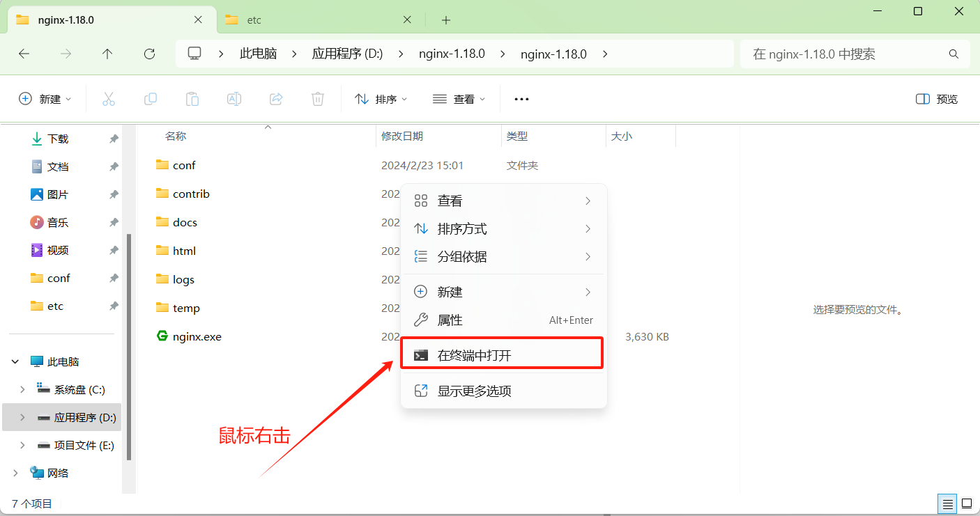This screenshot has width=980, height=516.
Task: Click the navigation pane scrollbar
Action: coord(128,347)
